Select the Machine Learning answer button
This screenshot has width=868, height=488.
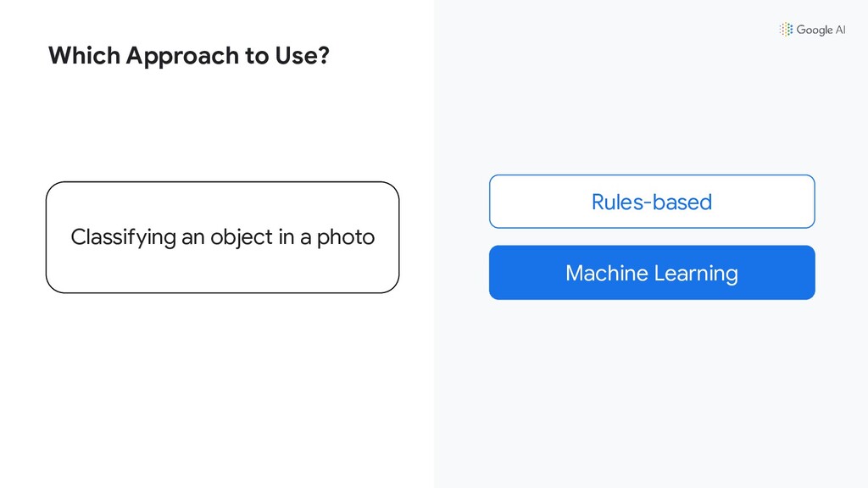tap(652, 273)
